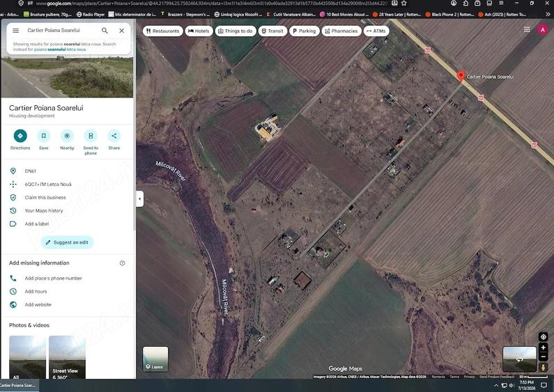The image size is (554, 392).
Task: Select the Pharmacies filter chip
Action: (341, 31)
